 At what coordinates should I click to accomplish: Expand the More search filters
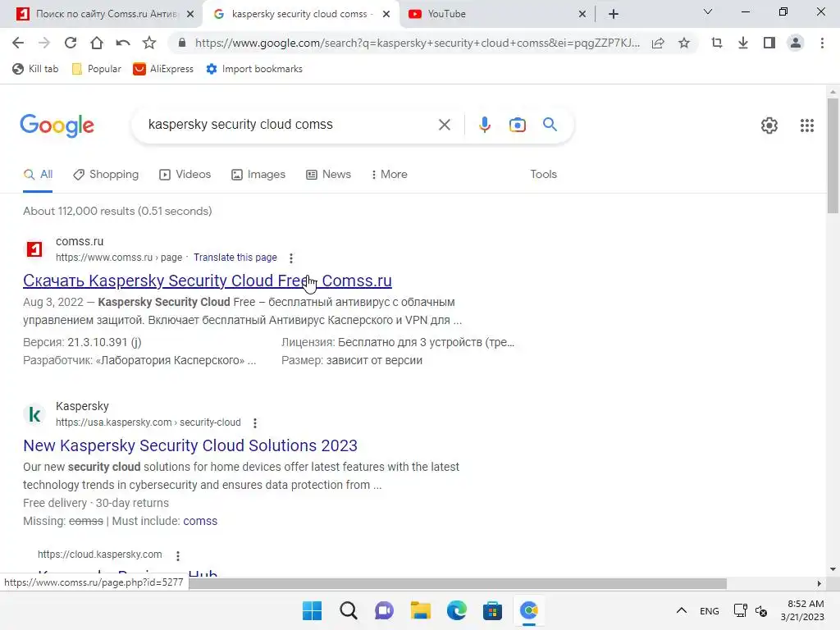390,174
